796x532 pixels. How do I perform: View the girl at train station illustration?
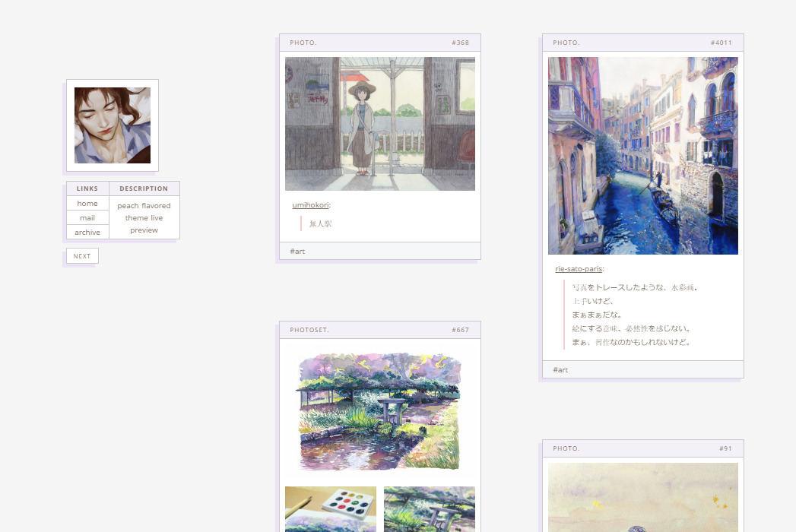tap(379, 124)
